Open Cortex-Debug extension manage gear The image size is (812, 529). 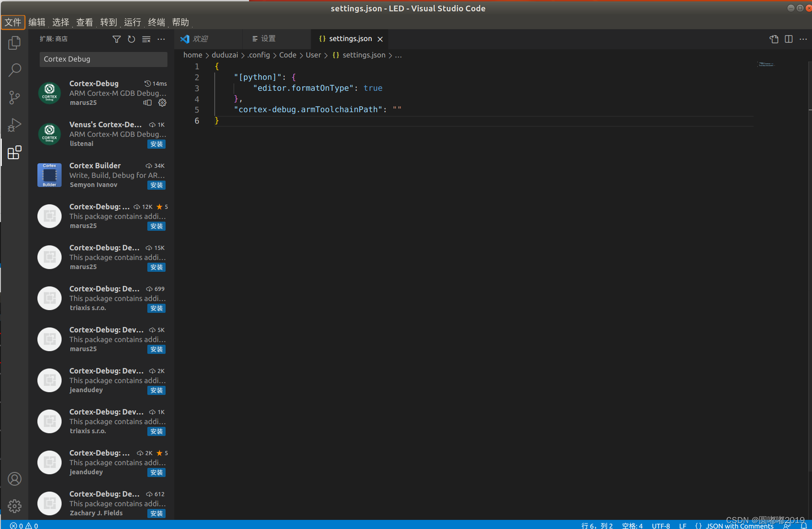(x=162, y=103)
